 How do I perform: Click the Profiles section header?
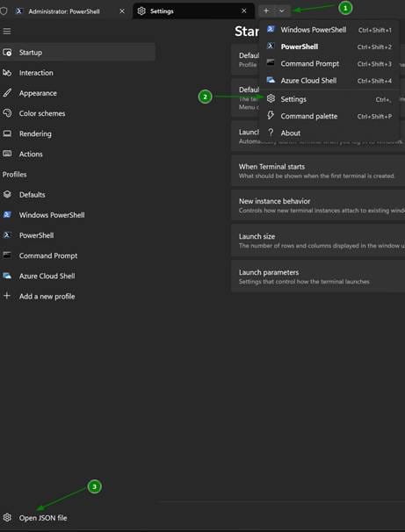[x=15, y=175]
